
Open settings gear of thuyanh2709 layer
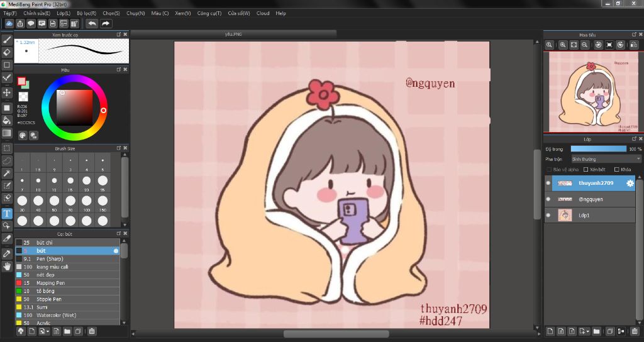click(630, 183)
